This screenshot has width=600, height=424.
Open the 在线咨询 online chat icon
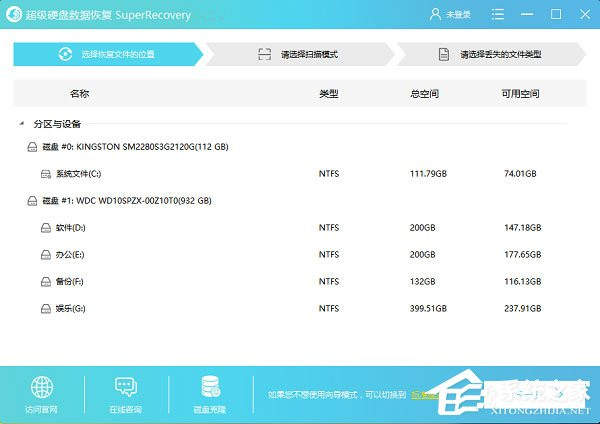tap(126, 388)
